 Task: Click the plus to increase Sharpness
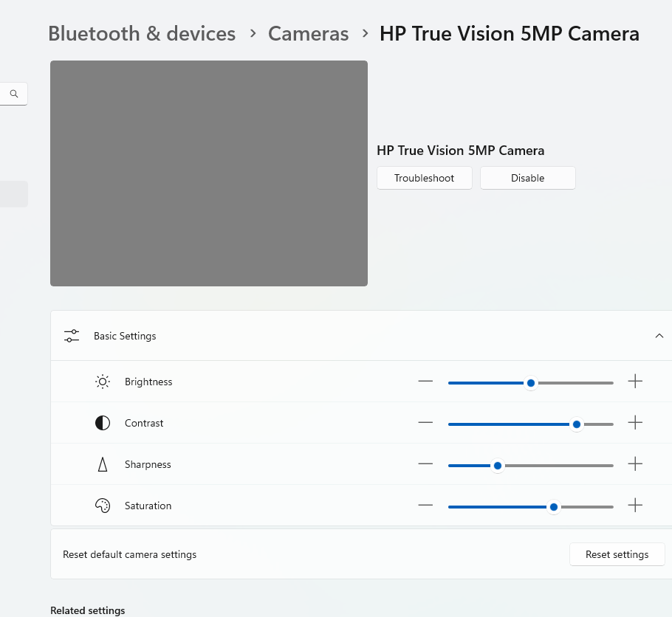click(x=635, y=463)
